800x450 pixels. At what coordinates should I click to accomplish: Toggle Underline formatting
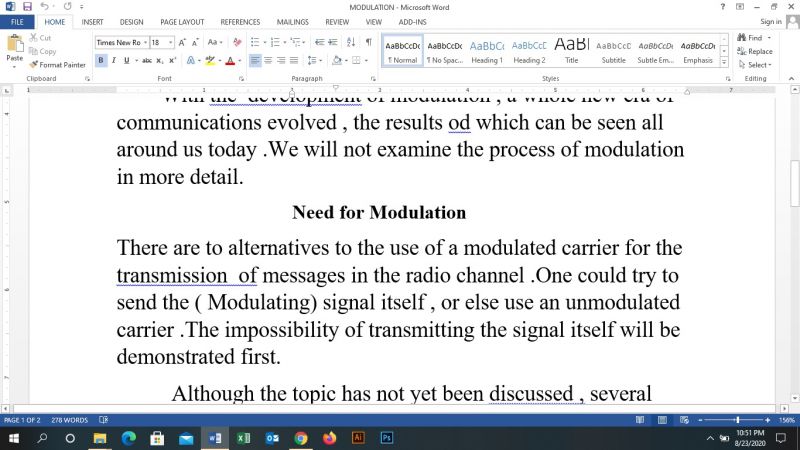(126, 60)
